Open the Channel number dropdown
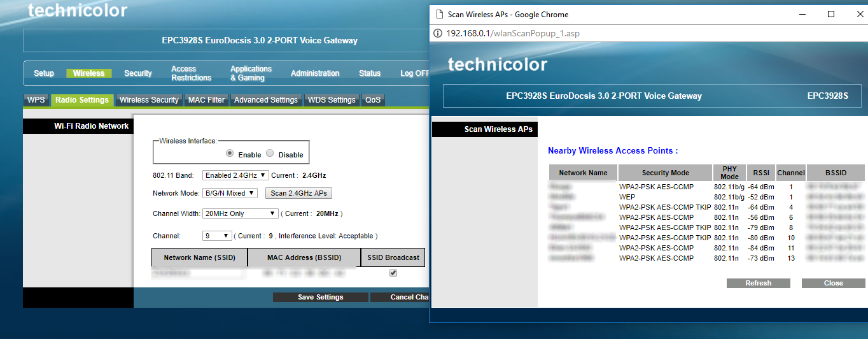The image size is (868, 339). [217, 236]
